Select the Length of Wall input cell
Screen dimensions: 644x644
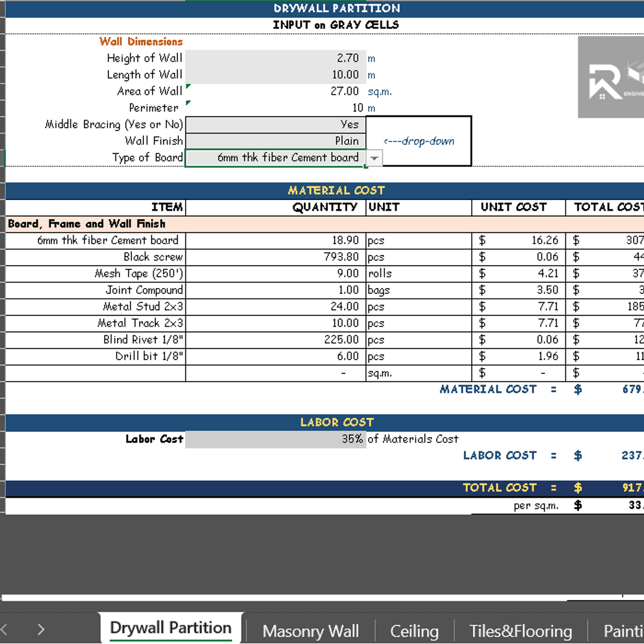point(275,75)
